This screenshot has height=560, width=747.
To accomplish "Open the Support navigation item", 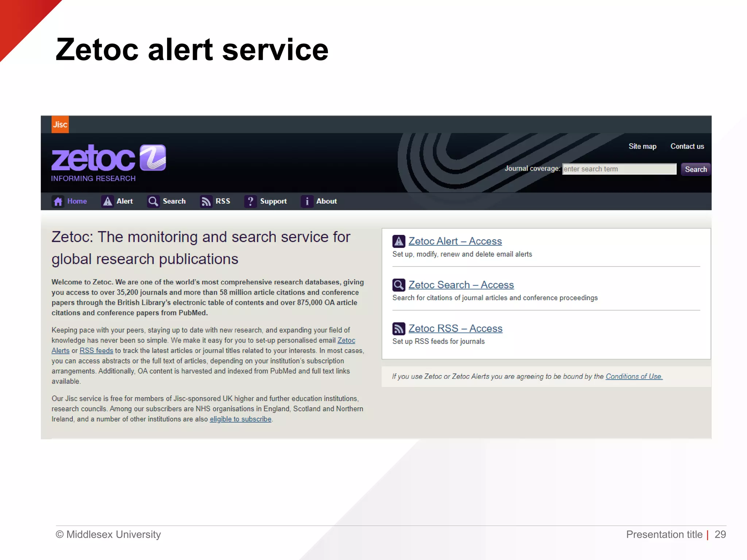I will pyautogui.click(x=273, y=201).
